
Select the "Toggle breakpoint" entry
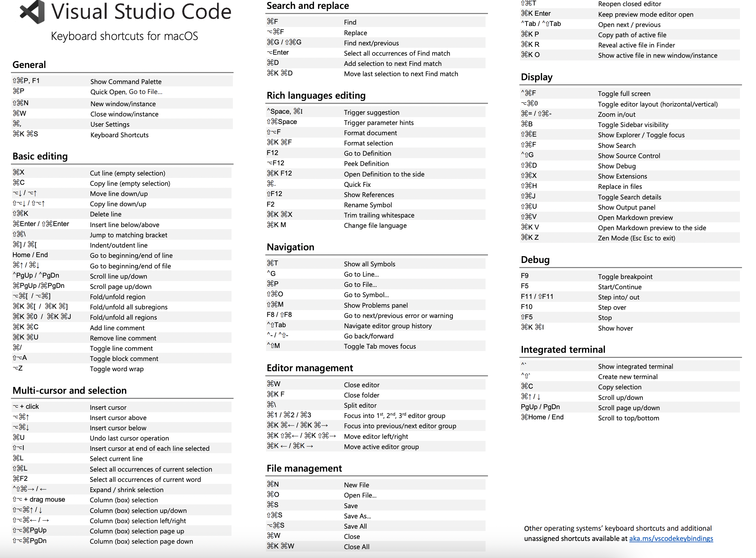(625, 277)
